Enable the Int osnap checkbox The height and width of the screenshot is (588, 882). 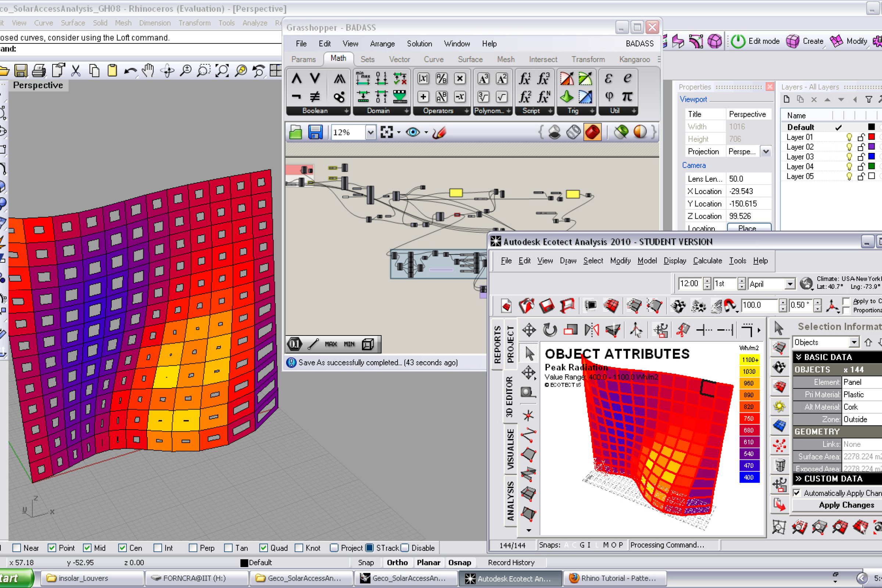158,548
